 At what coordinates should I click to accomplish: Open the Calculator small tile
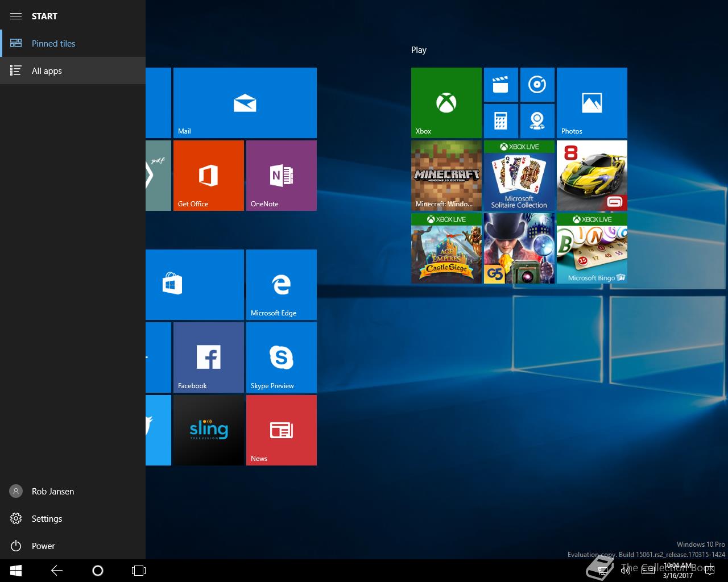[x=500, y=121]
